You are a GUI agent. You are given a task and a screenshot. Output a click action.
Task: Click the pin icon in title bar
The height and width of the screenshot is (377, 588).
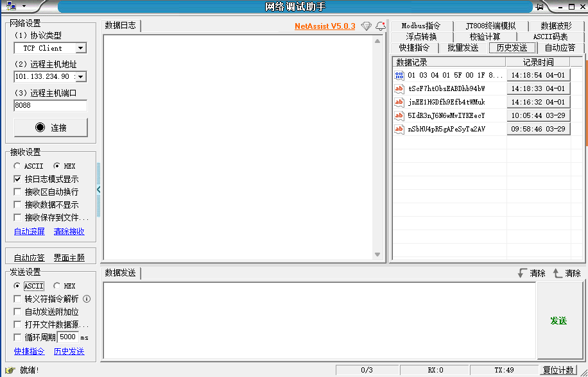coord(541,6)
